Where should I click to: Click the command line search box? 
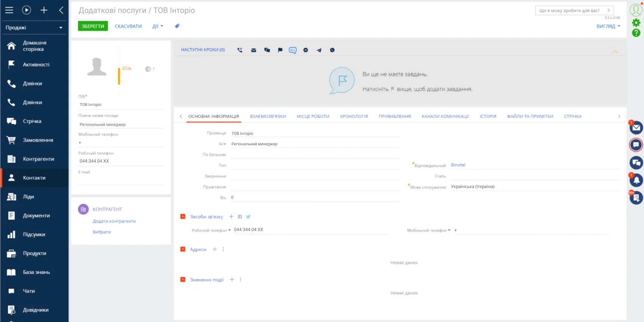coord(574,11)
